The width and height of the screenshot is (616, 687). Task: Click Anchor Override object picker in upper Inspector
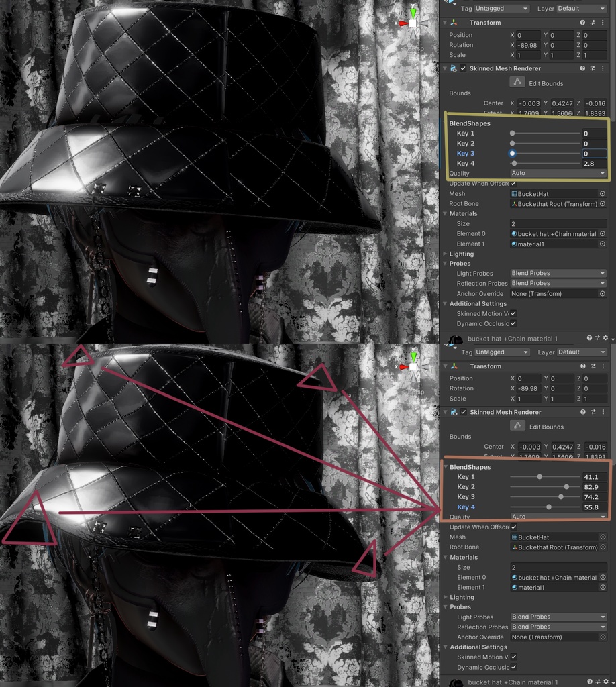(x=603, y=294)
